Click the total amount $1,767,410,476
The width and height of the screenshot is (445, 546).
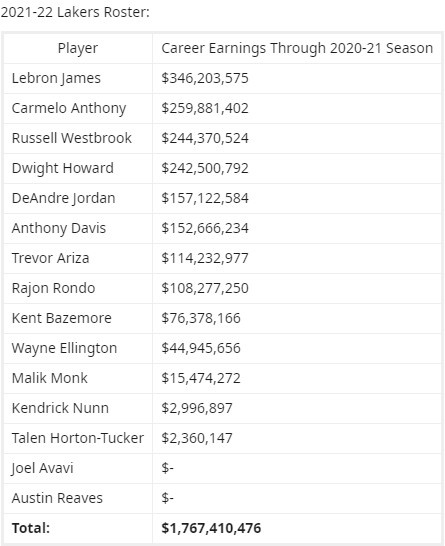click(211, 528)
